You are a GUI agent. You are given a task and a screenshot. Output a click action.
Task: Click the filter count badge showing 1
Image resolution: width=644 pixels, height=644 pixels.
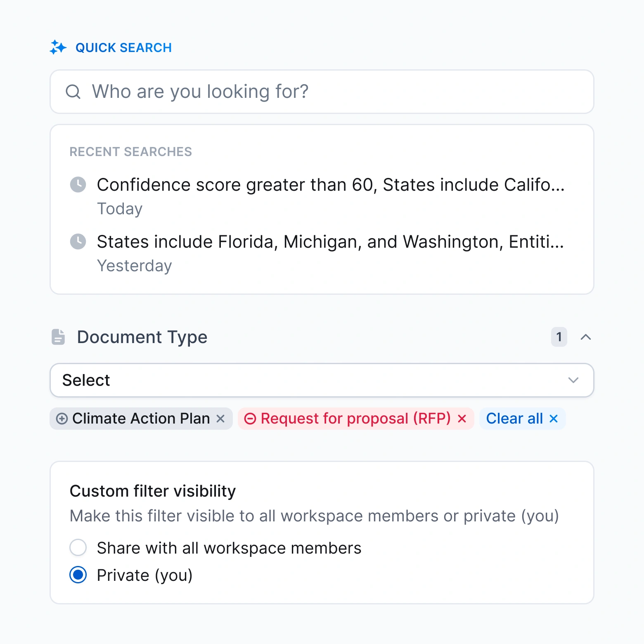559,337
